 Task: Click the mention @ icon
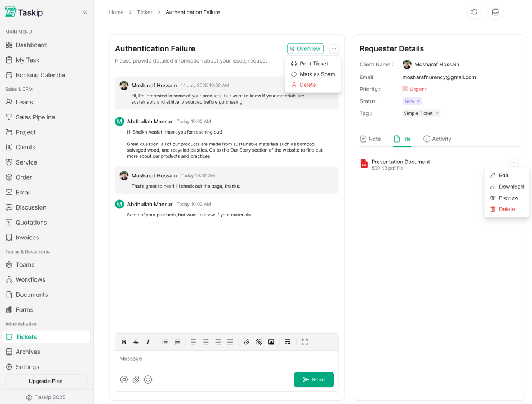[x=124, y=380]
